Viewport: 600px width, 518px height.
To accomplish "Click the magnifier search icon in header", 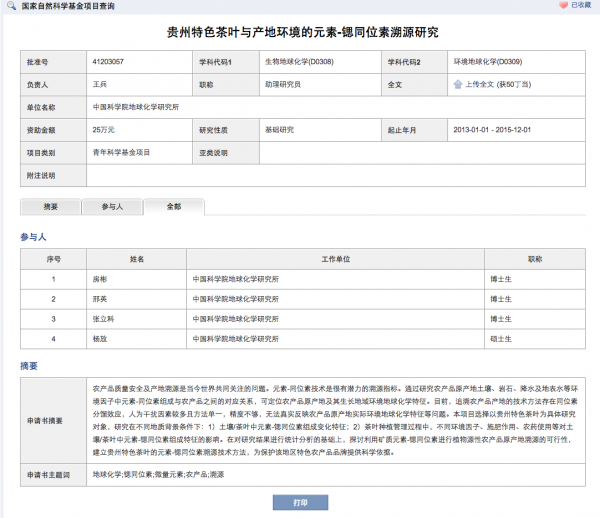I will coord(11,6).
